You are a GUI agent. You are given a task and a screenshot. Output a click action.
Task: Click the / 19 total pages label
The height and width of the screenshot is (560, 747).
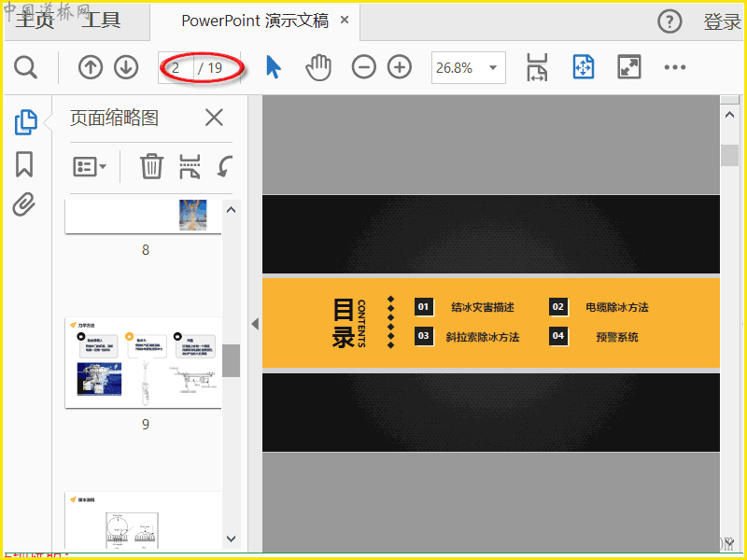pyautogui.click(x=210, y=68)
